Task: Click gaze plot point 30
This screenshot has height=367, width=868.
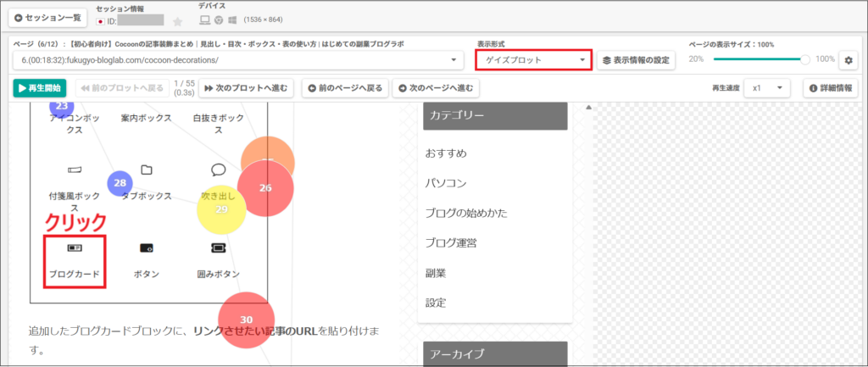Action: pyautogui.click(x=247, y=320)
